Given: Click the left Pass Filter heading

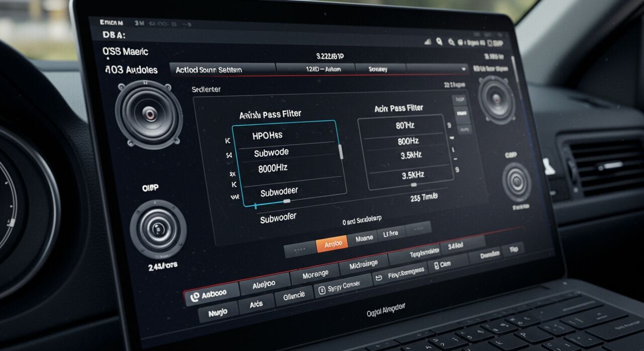Looking at the screenshot, I should [270, 115].
